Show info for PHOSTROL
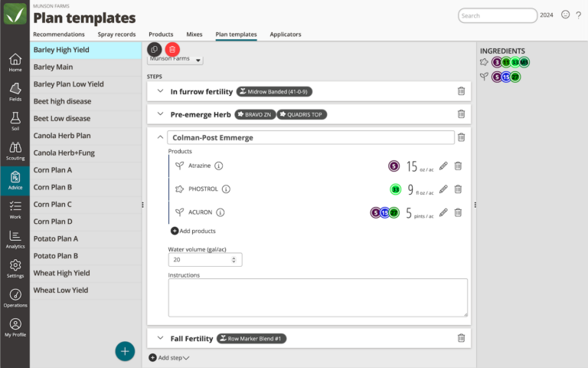The width and height of the screenshot is (588, 368). (226, 189)
